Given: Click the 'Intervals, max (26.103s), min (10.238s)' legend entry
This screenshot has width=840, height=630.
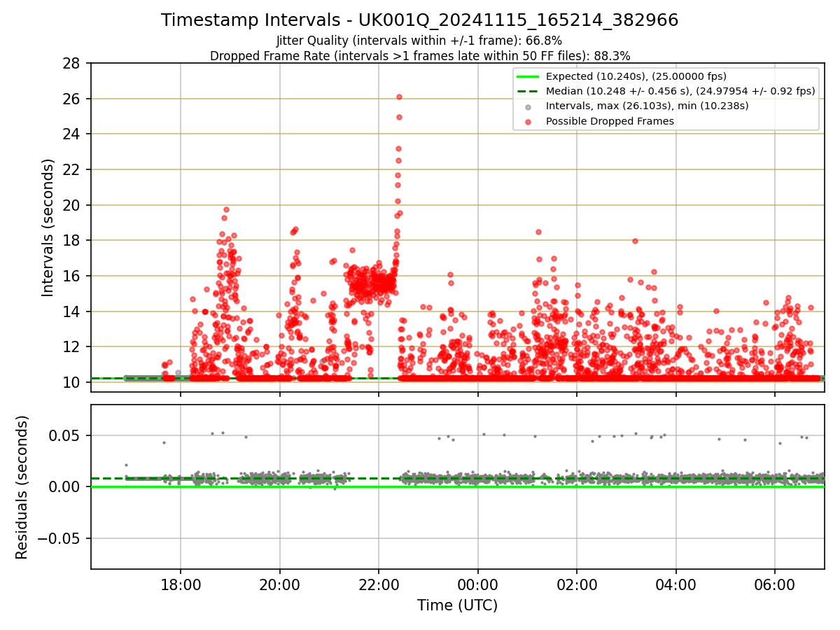Looking at the screenshot, I should (x=647, y=106).
